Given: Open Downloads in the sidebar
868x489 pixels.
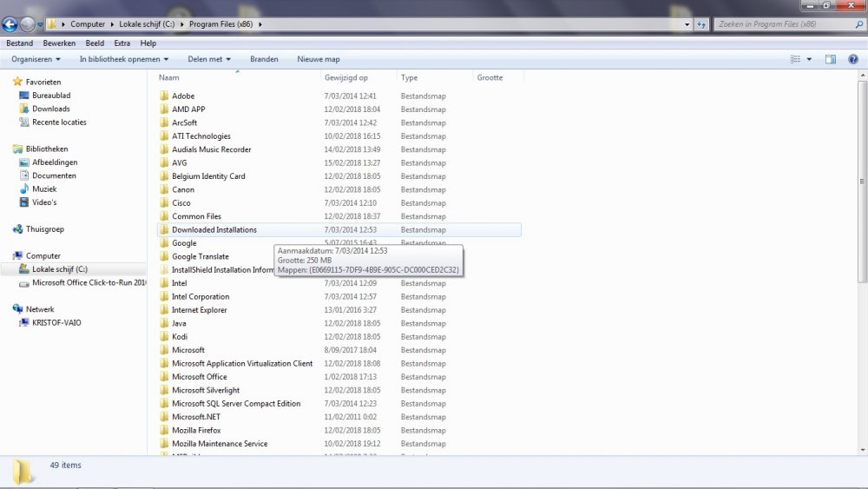Looking at the screenshot, I should [51, 109].
